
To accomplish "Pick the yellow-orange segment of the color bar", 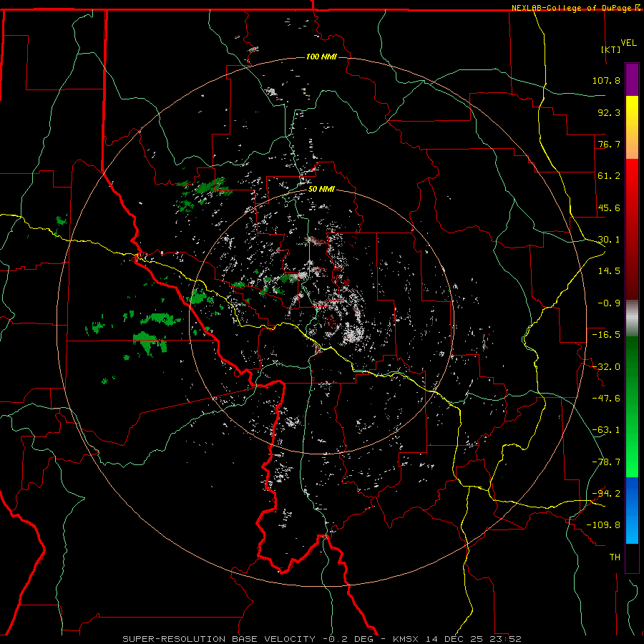I will (632, 127).
